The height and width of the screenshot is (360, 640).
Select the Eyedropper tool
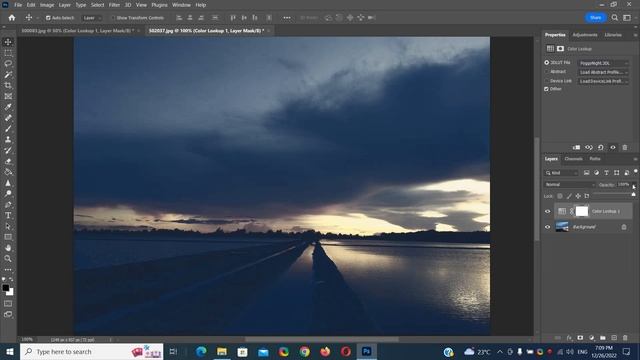pos(8,107)
